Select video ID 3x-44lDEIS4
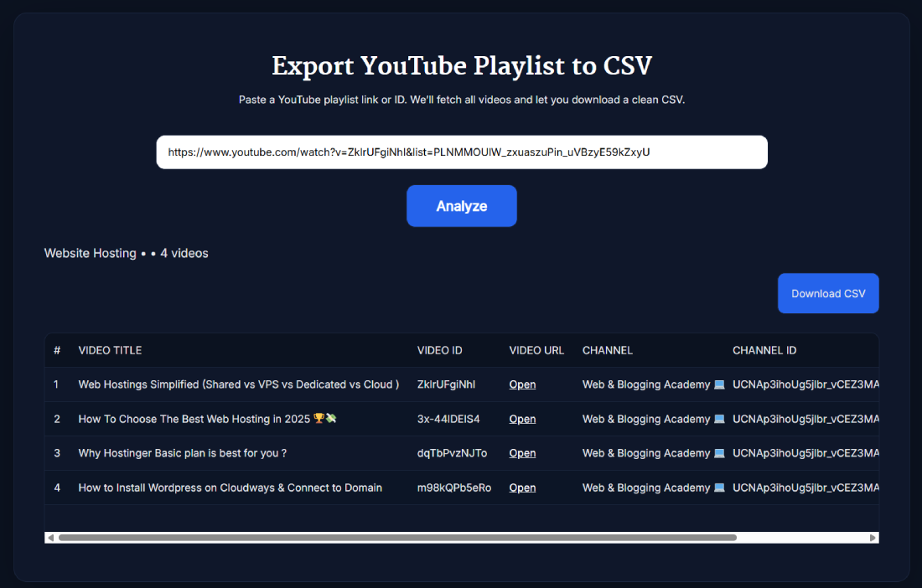The image size is (922, 588). pos(448,419)
